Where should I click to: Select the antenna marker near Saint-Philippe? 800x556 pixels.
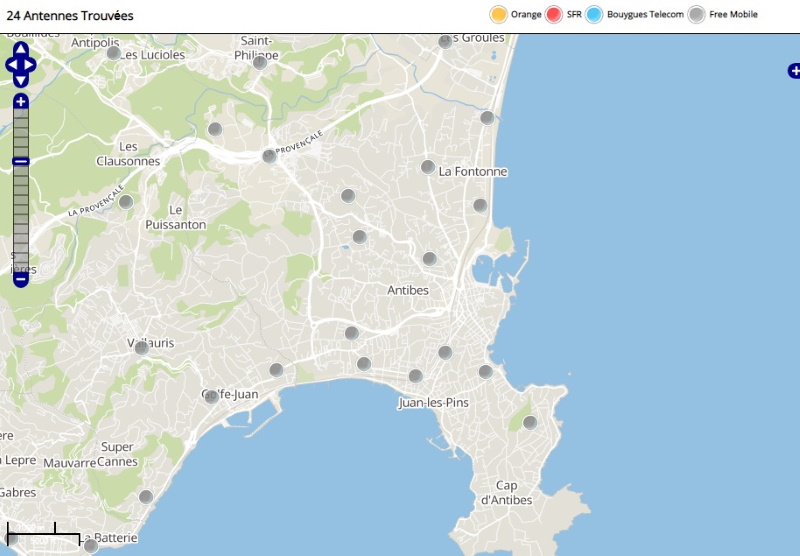[x=260, y=62]
